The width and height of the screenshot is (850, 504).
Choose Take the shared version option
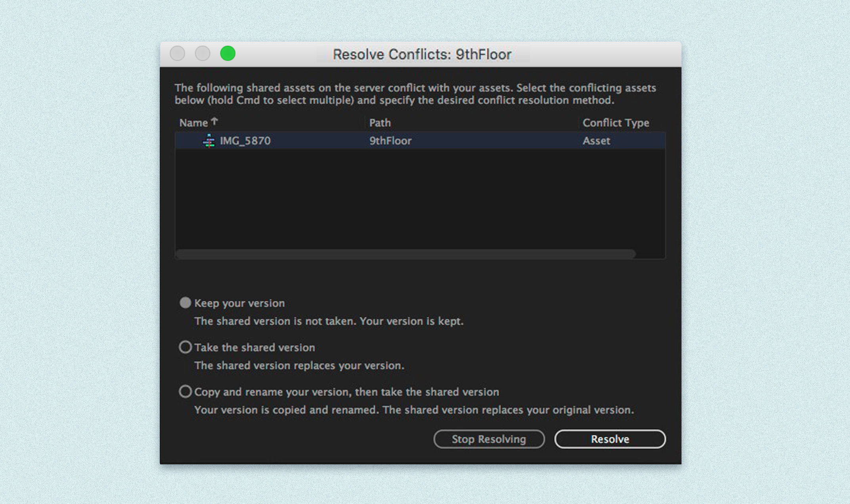tap(185, 347)
